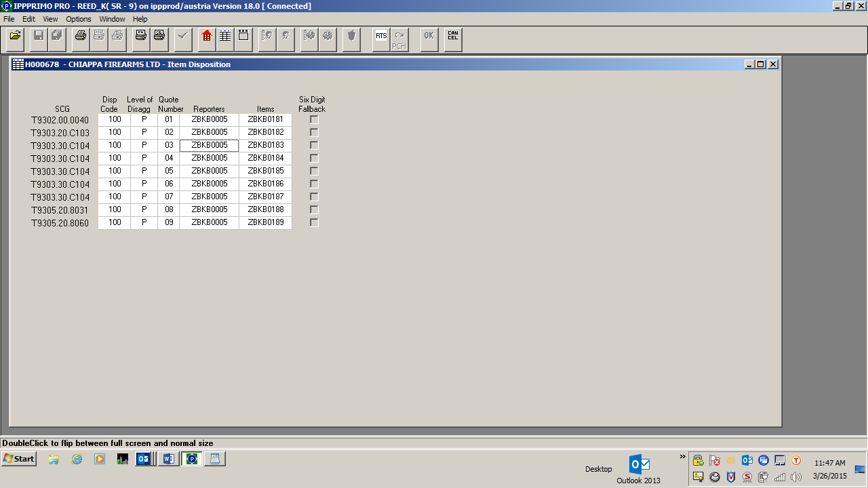This screenshot has height=488, width=868.
Task: Open Outlook 2013 from the desktop toolbar
Action: click(x=639, y=469)
